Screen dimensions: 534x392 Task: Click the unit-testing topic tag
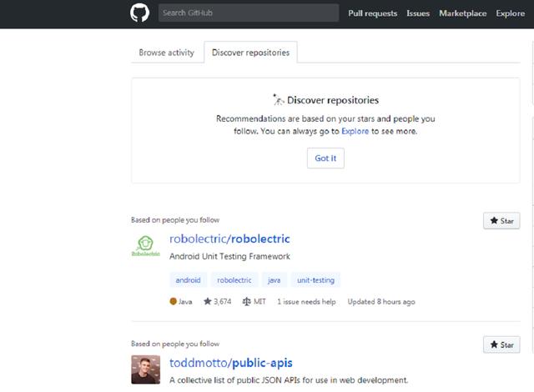point(318,280)
